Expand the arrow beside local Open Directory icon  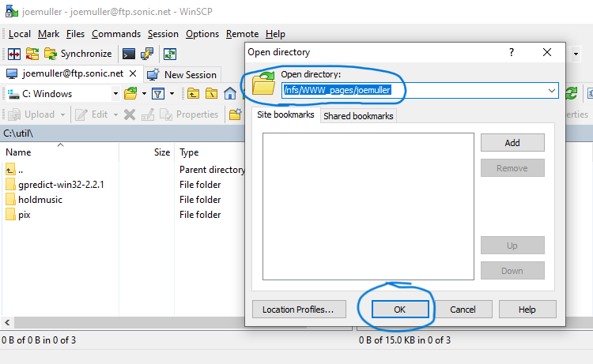click(x=144, y=93)
